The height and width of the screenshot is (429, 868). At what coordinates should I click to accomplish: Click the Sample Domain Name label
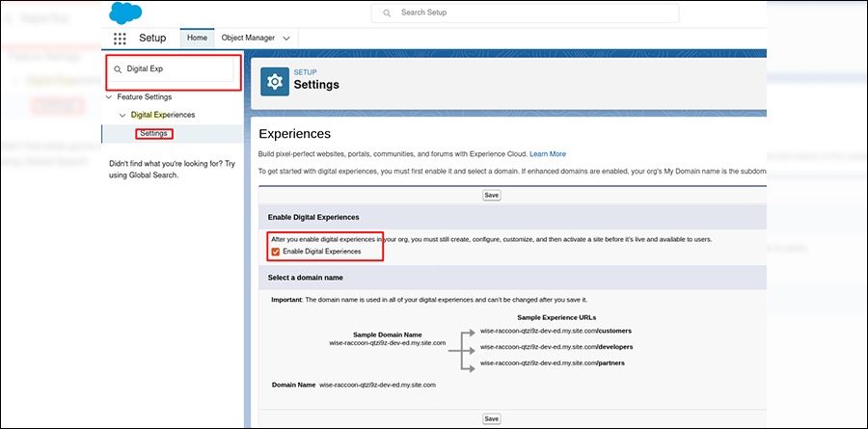point(388,335)
